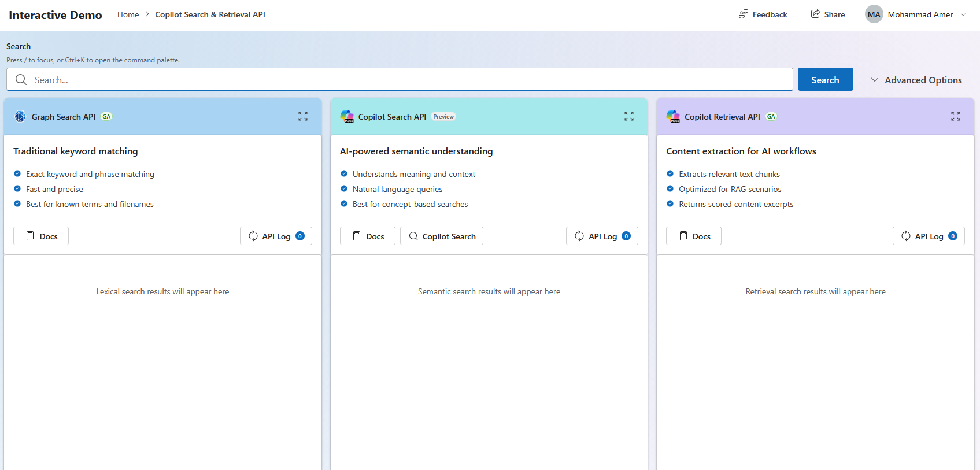This screenshot has height=470, width=980.
Task: Click 'Semantic search results will appear here'
Action: (489, 291)
